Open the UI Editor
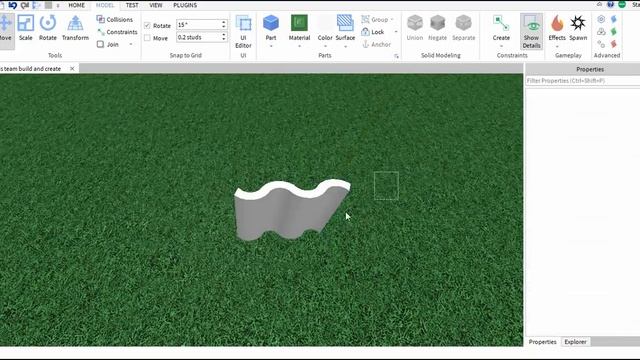The image size is (640, 360). pos(243,32)
